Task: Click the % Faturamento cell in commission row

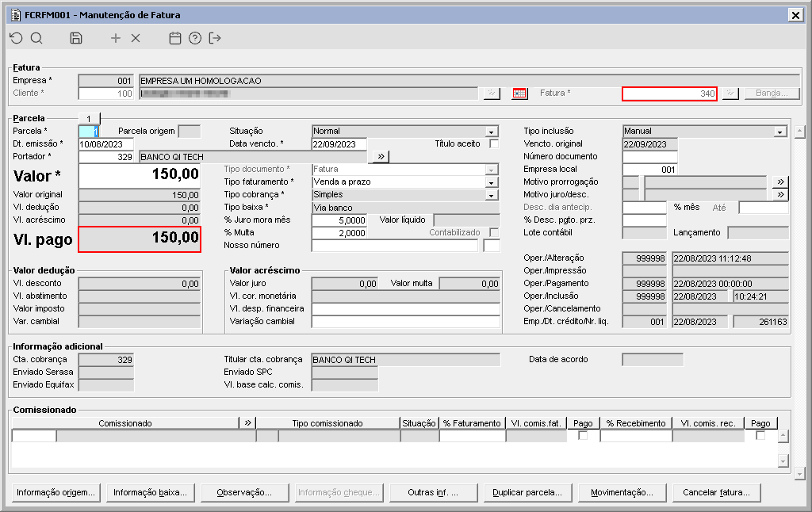Action: (x=473, y=436)
